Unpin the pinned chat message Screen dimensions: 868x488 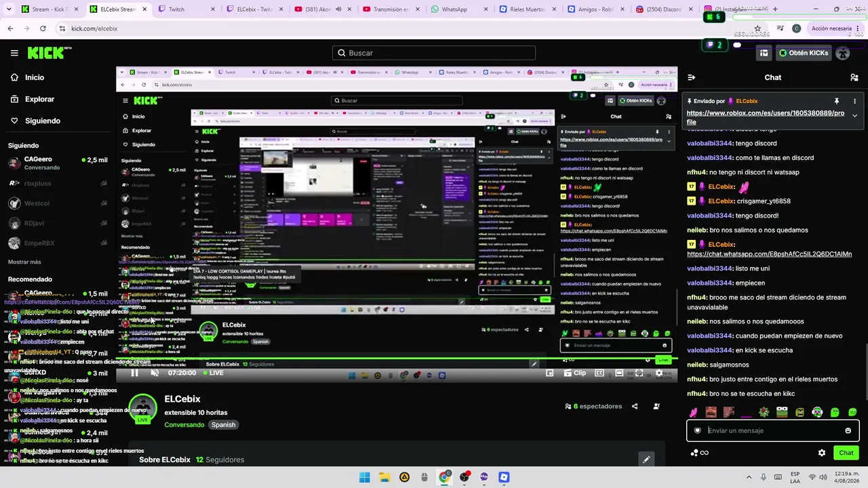pos(837,101)
